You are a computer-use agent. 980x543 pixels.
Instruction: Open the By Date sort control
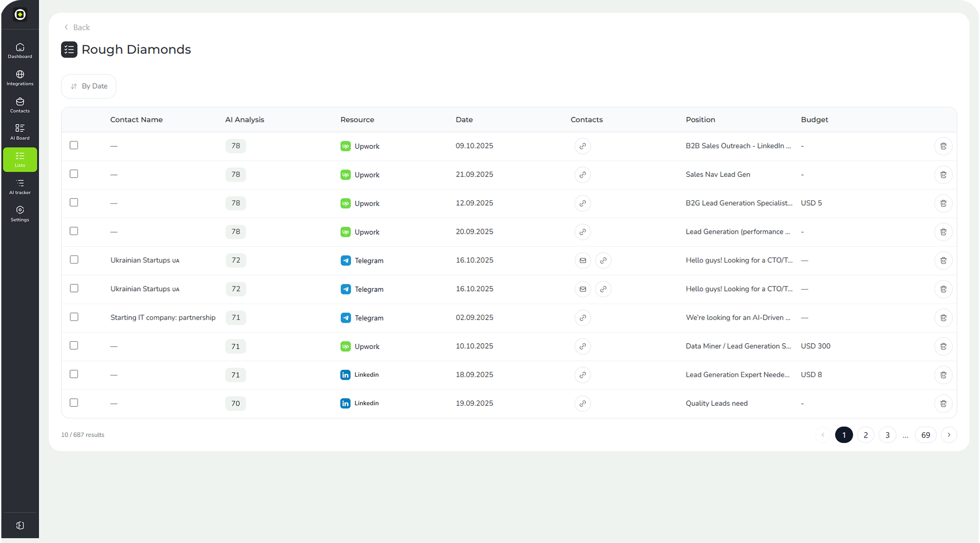pyautogui.click(x=89, y=86)
